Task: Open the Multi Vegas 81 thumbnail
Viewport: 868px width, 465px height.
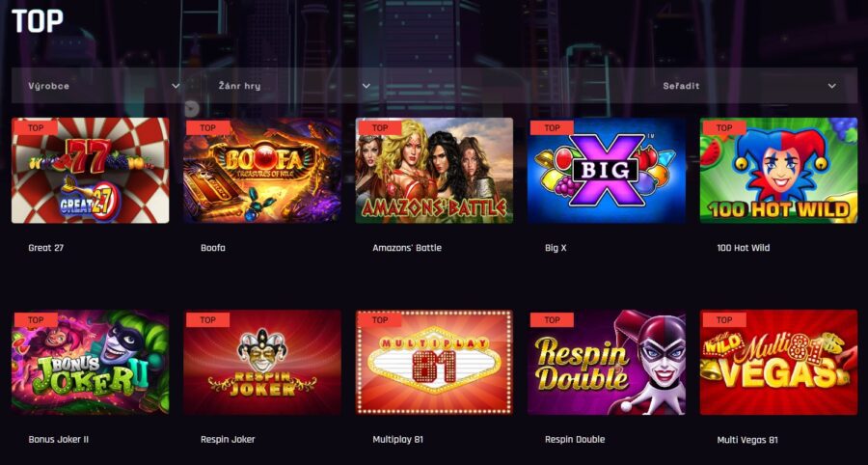Action: (x=779, y=362)
